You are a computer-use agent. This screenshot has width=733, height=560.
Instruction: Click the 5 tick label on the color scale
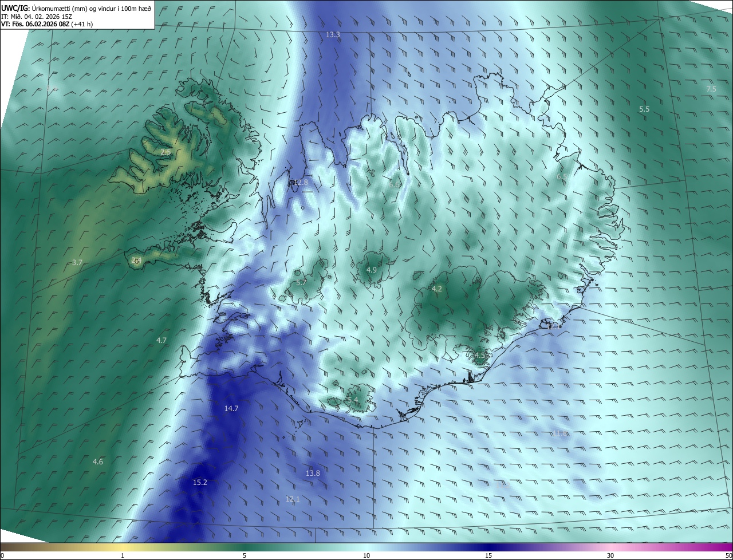coord(245,555)
